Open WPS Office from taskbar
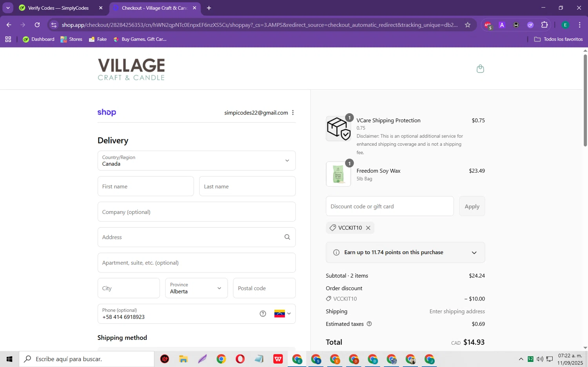 278,359
